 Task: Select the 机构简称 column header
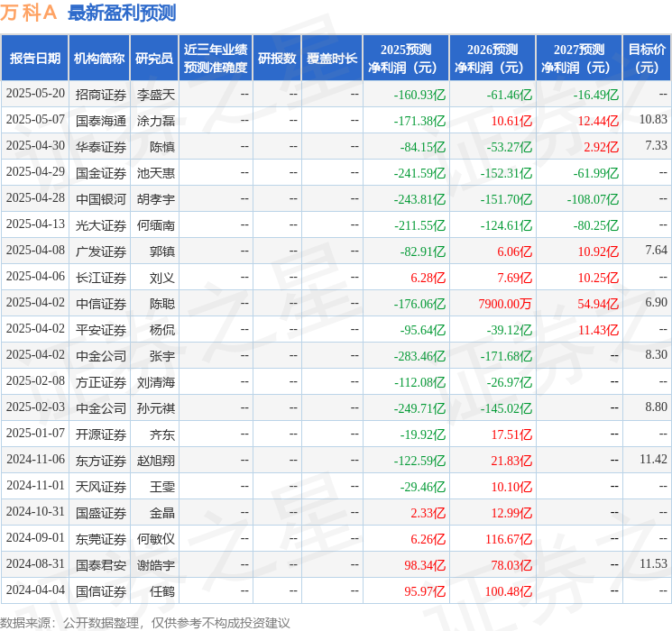click(x=99, y=59)
